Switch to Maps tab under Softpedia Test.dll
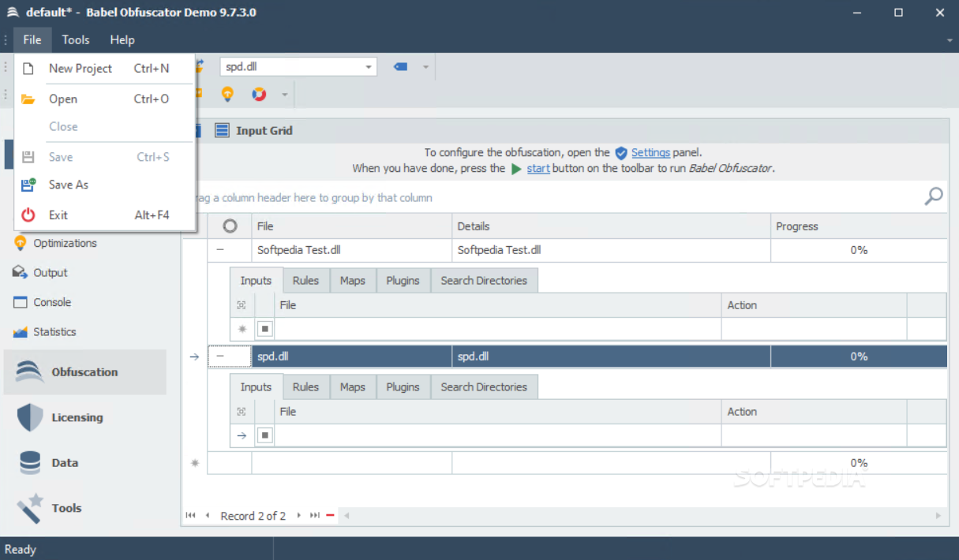 [353, 281]
